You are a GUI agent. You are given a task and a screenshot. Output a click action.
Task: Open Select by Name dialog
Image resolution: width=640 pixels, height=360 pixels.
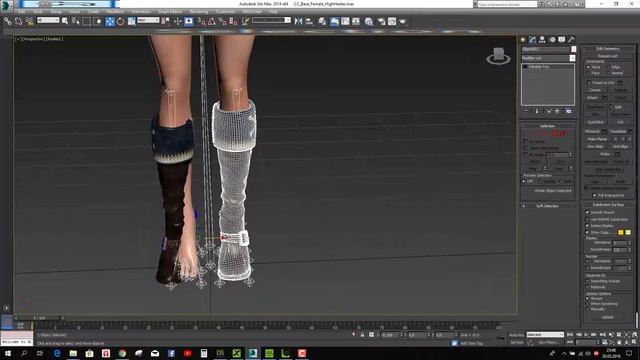pyautogui.click(x=76, y=21)
